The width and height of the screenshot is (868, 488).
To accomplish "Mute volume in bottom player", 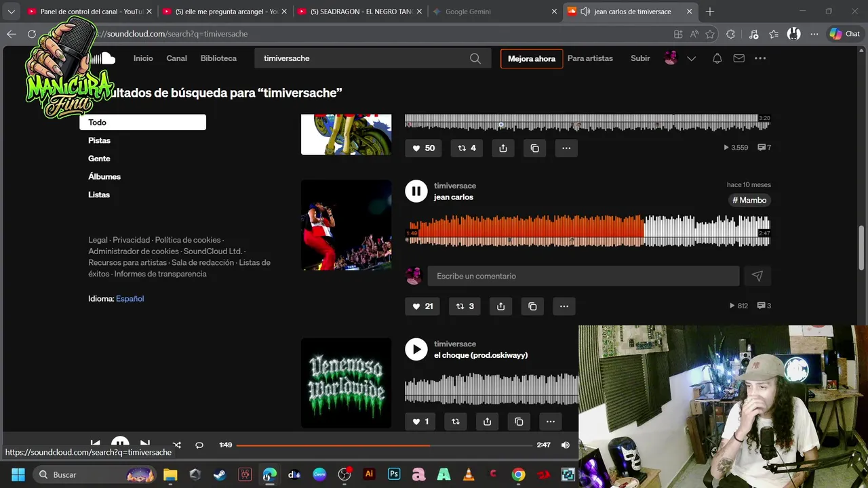I will [565, 445].
